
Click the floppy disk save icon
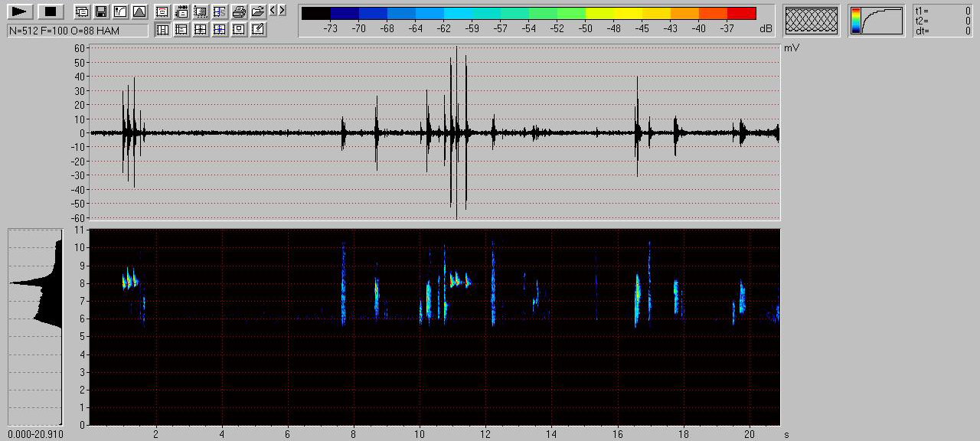tap(100, 11)
